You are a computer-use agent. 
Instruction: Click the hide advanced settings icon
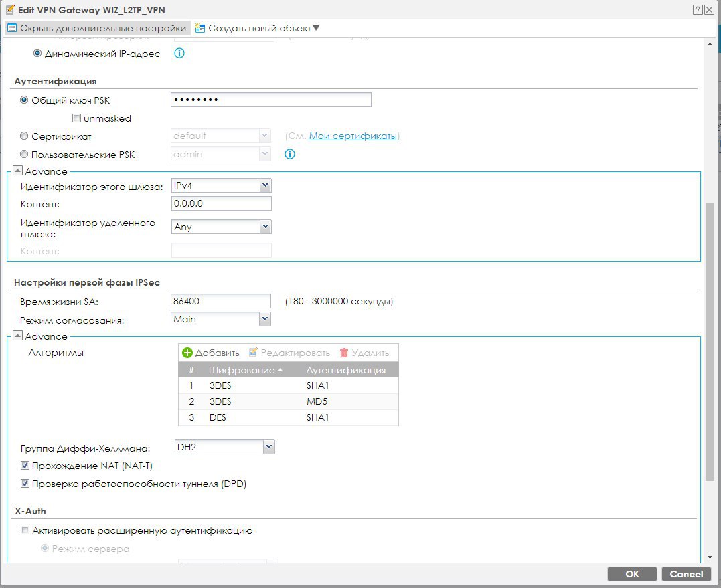pyautogui.click(x=13, y=29)
